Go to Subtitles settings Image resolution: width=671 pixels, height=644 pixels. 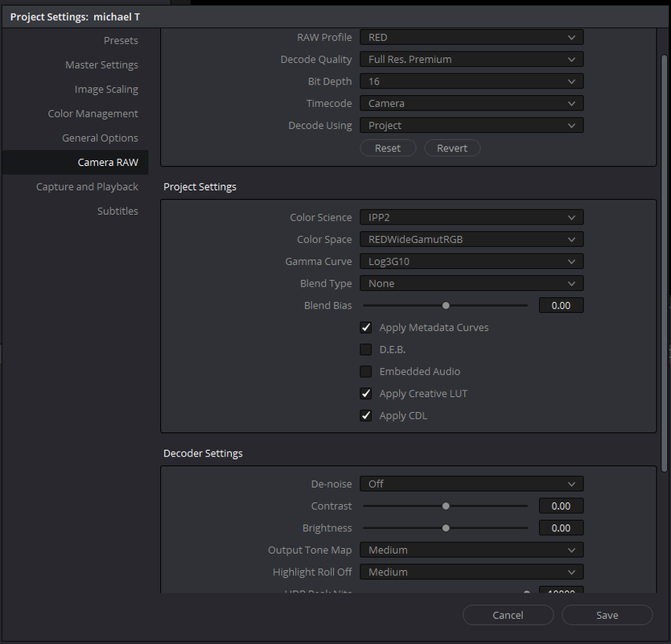(117, 211)
